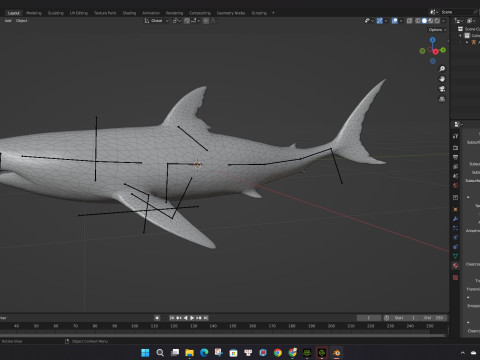Screen dimensions: 480x360
Task: Expand the armature object in outliner
Action: pyautogui.click(x=467, y=42)
